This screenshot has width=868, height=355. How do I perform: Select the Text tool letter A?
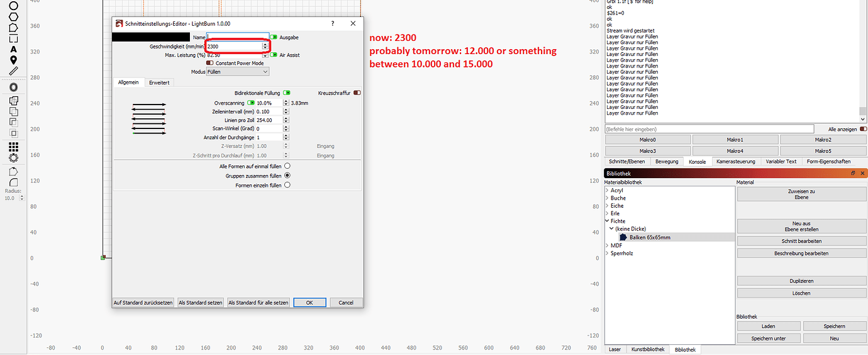pyautogui.click(x=13, y=49)
